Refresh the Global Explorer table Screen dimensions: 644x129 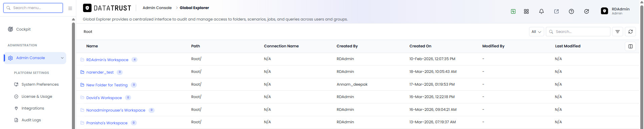pos(631,32)
